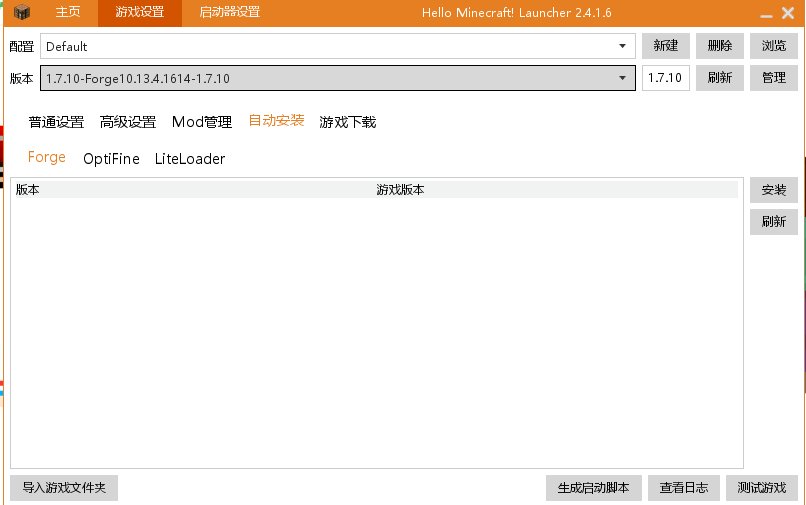Screen dimensions: 806x505
Task: Select the 普通设置 sub-tab
Action: click(57, 122)
